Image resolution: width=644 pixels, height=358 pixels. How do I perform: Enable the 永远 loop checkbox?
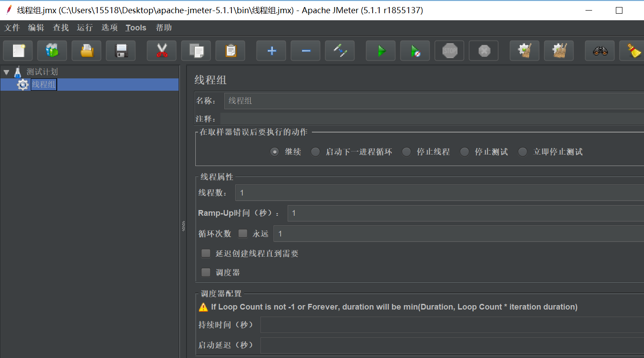243,234
